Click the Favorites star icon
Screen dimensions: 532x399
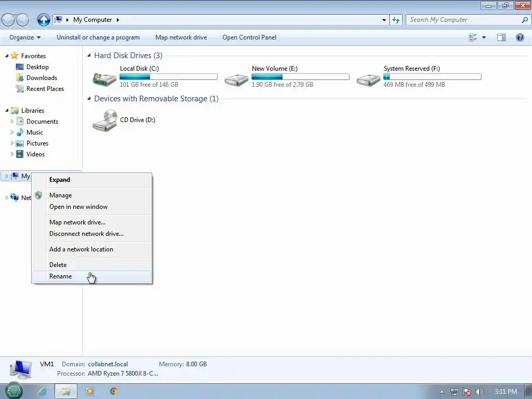click(14, 56)
